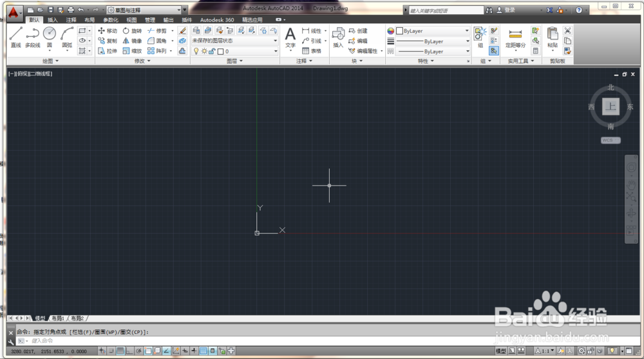
Task: Click the Undo arrow in quick access toolbar
Action: pyautogui.click(x=81, y=10)
